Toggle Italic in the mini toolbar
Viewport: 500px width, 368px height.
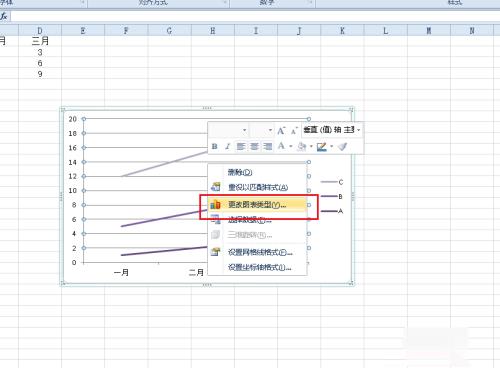(x=227, y=146)
